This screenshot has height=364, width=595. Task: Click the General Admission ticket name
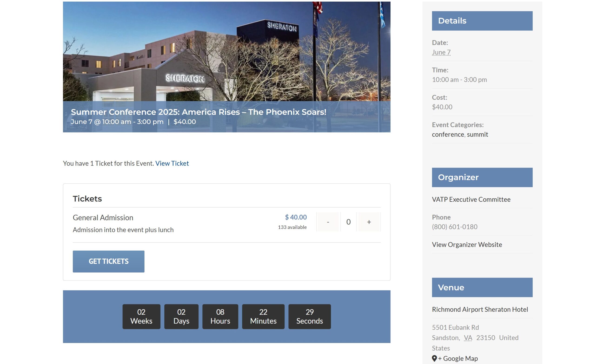103,218
